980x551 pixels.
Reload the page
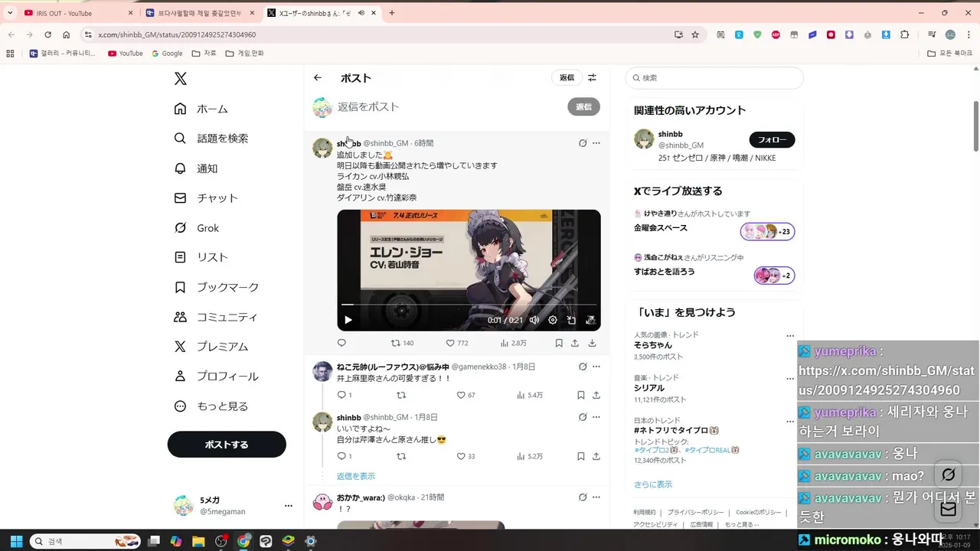[x=47, y=34]
